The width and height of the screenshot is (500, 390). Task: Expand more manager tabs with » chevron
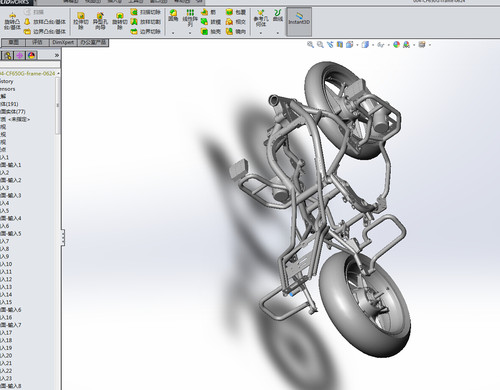(56, 55)
